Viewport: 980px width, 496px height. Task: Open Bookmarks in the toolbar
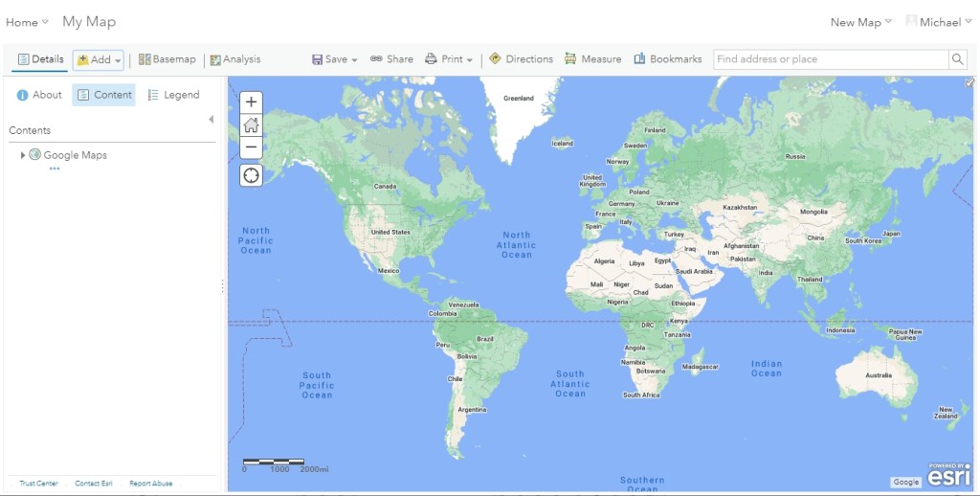[667, 59]
